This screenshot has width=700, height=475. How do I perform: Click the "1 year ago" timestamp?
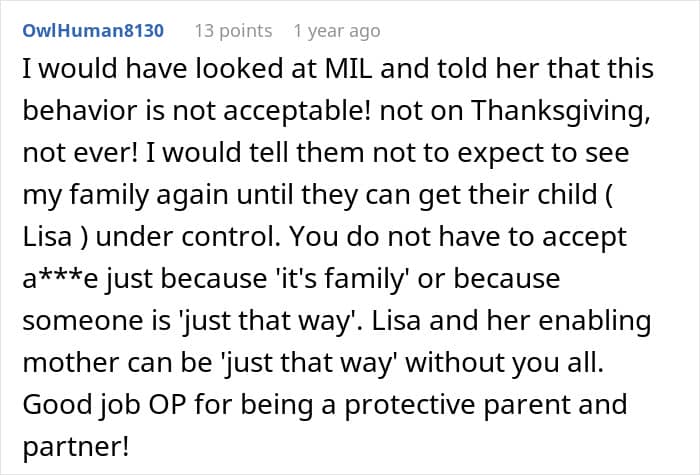click(336, 31)
